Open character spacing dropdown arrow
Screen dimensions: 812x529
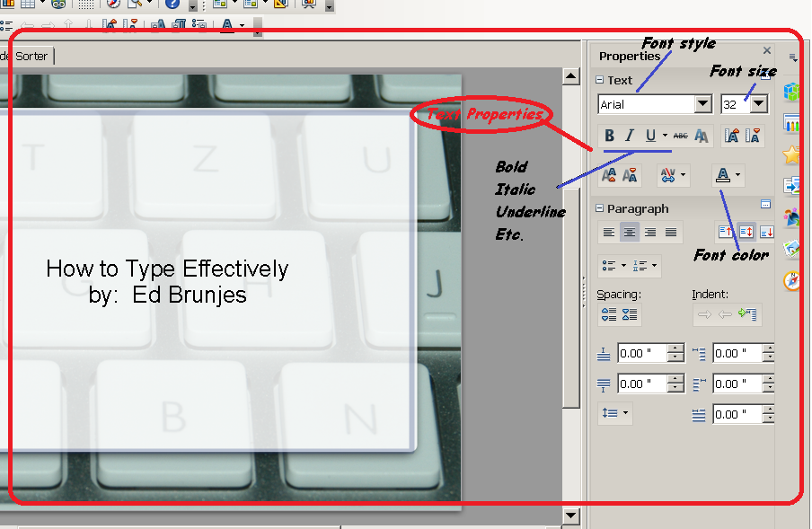(x=683, y=175)
